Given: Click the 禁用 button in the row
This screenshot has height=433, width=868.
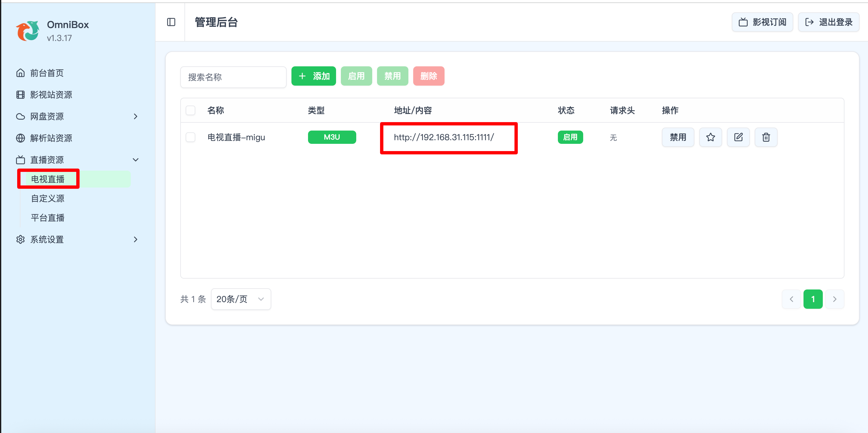Looking at the screenshot, I should point(678,137).
